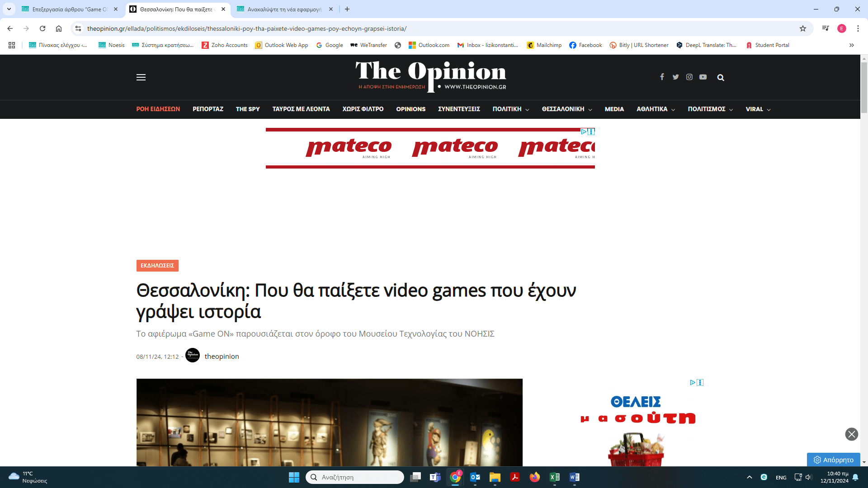Viewport: 868px width, 488px height.
Task: Click the Instagram icon in header
Action: click(689, 77)
